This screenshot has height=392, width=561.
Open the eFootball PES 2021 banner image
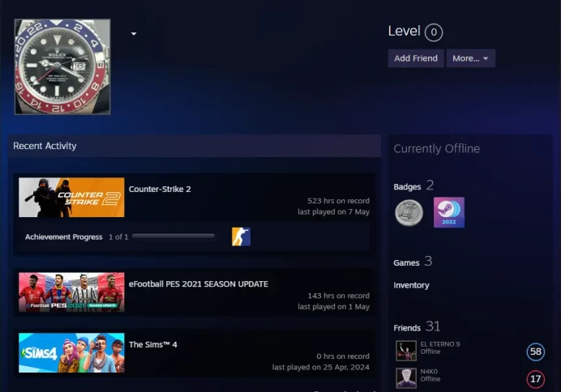coord(71,292)
